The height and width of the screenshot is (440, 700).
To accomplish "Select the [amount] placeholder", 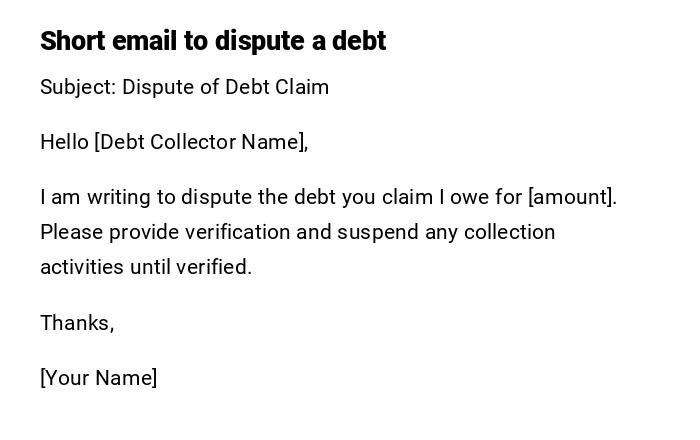I will [572, 197].
